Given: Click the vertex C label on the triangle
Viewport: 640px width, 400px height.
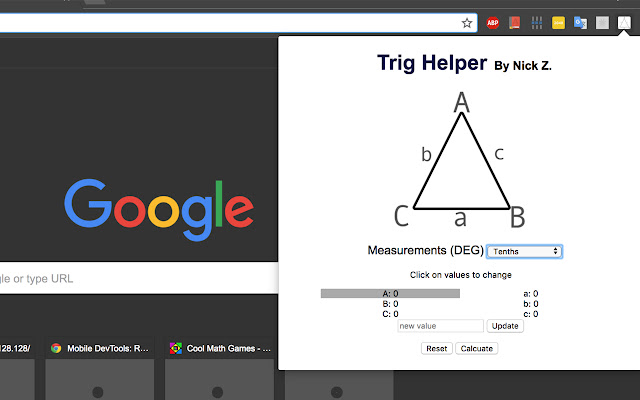Looking at the screenshot, I should pyautogui.click(x=401, y=216).
